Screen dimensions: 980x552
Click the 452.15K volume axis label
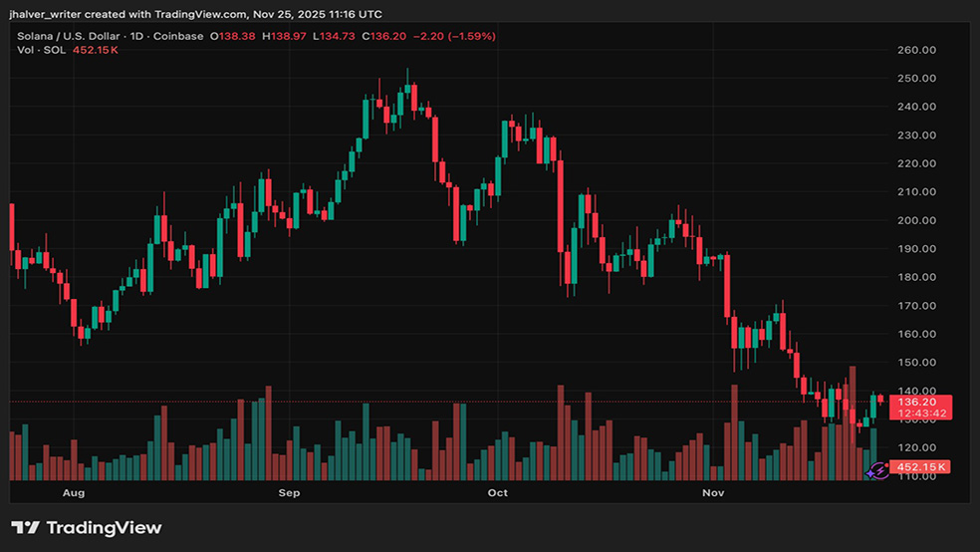pyautogui.click(x=920, y=466)
